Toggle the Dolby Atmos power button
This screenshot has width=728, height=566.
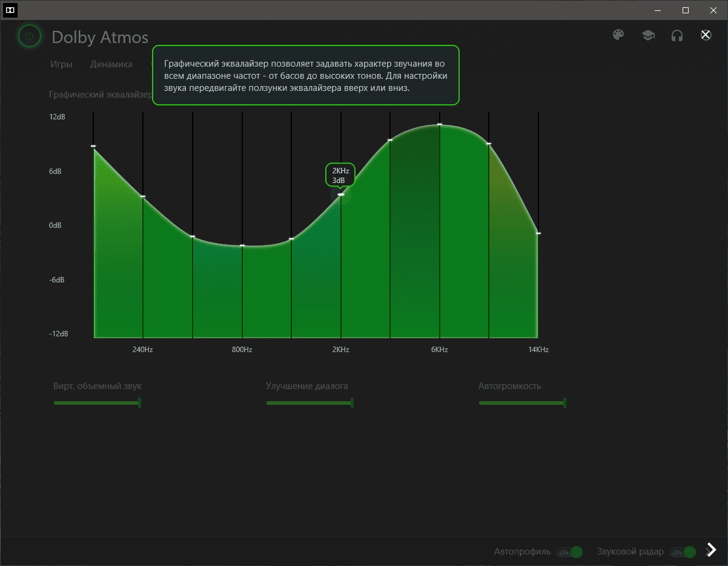pyautogui.click(x=29, y=36)
